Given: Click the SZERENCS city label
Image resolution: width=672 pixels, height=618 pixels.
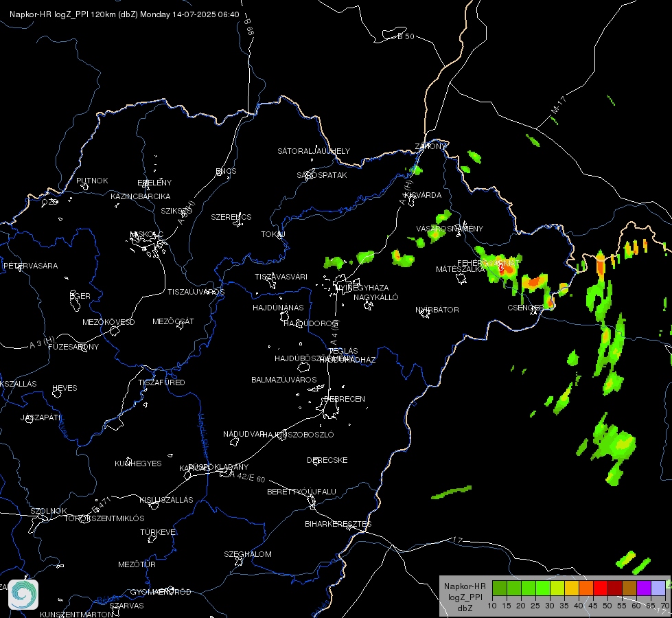Looking at the screenshot, I should pos(231,217).
